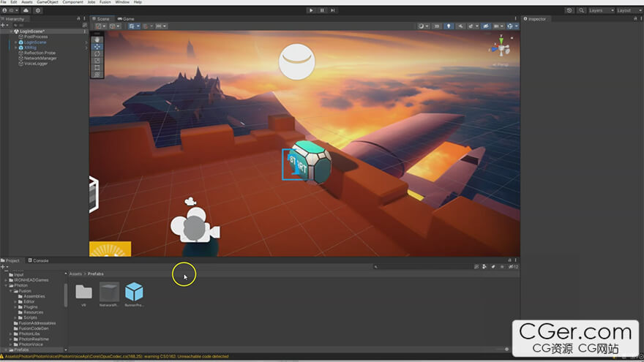Toggle scene lighting bulb button
The height and width of the screenshot is (362, 644).
click(x=448, y=26)
